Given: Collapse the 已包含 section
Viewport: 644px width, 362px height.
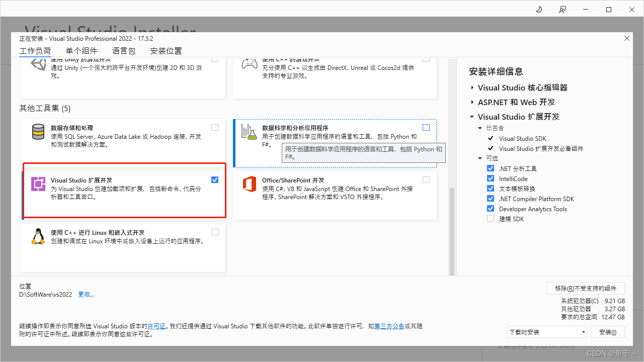Looking at the screenshot, I should 480,128.
